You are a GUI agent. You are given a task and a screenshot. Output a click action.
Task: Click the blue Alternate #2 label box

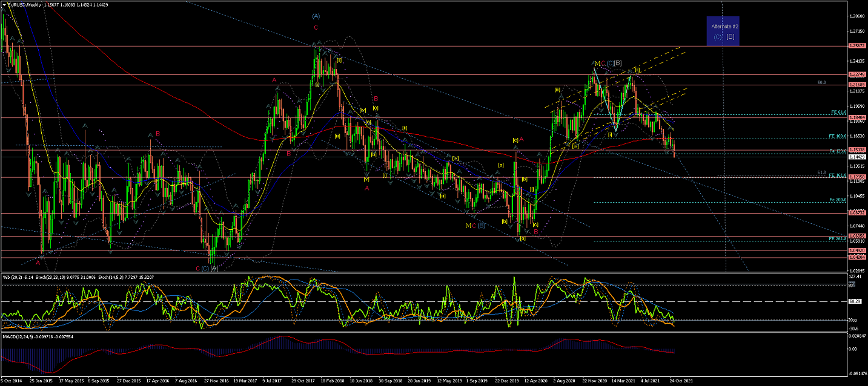(724, 31)
